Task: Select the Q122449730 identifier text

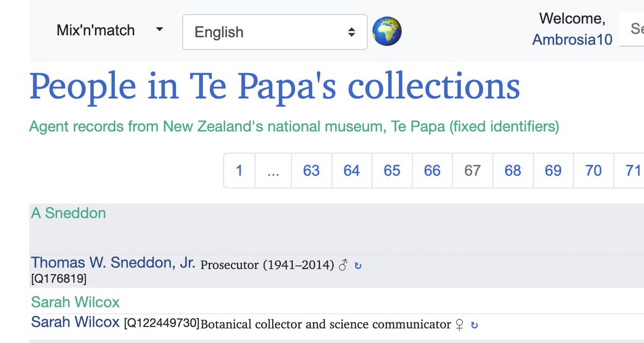Action: click(162, 324)
